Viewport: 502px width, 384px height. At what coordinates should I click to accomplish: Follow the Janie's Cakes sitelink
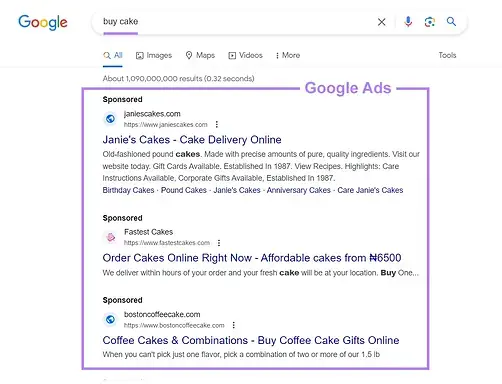[237, 190]
